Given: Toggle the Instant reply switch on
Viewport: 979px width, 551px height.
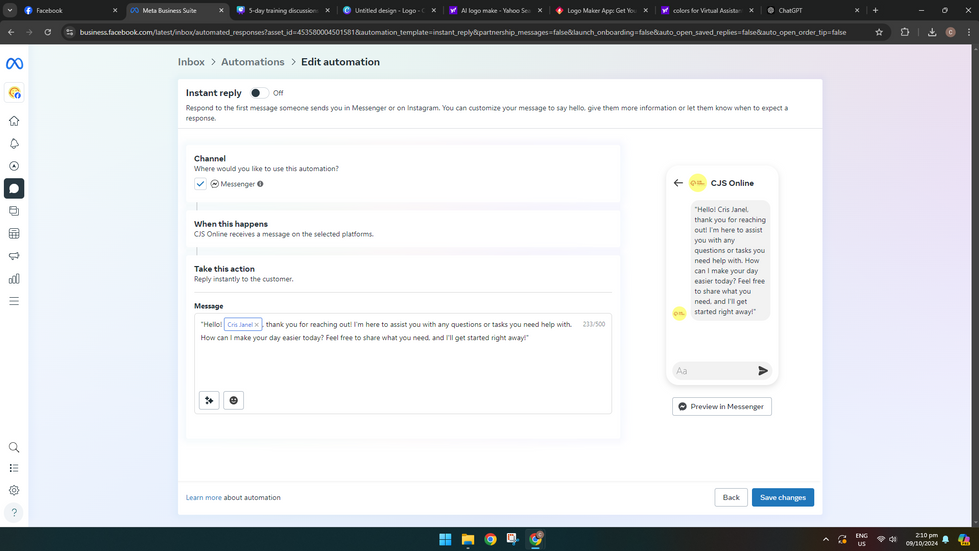Looking at the screenshot, I should pos(259,93).
